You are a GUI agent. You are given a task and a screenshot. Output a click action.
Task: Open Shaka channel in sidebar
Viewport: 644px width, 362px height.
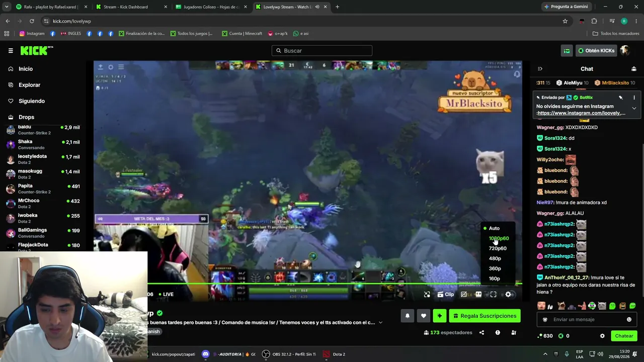(x=43, y=145)
